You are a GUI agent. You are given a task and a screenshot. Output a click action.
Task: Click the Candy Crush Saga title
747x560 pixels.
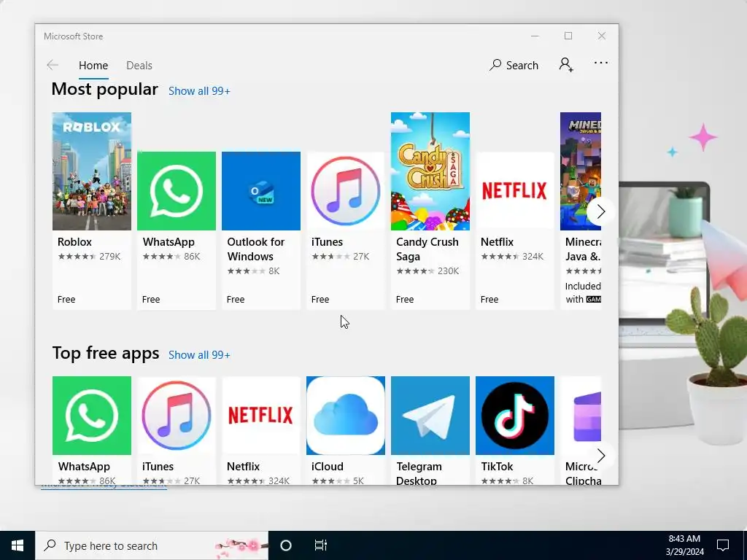point(427,249)
